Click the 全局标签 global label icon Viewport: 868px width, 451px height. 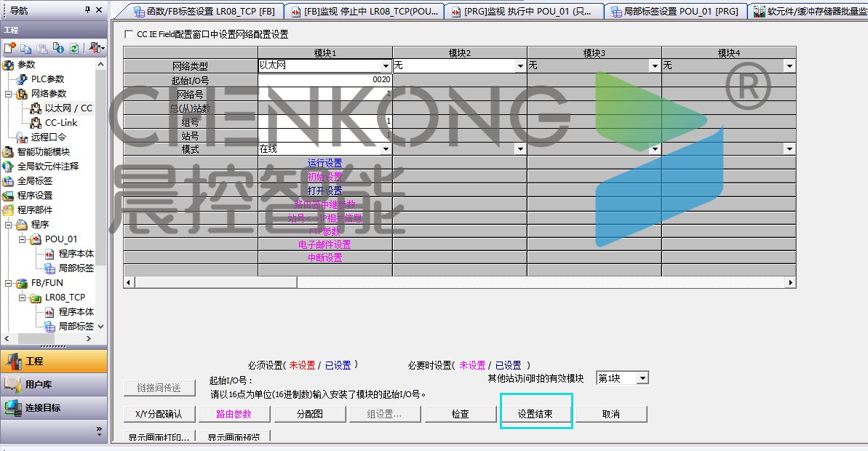8,181
